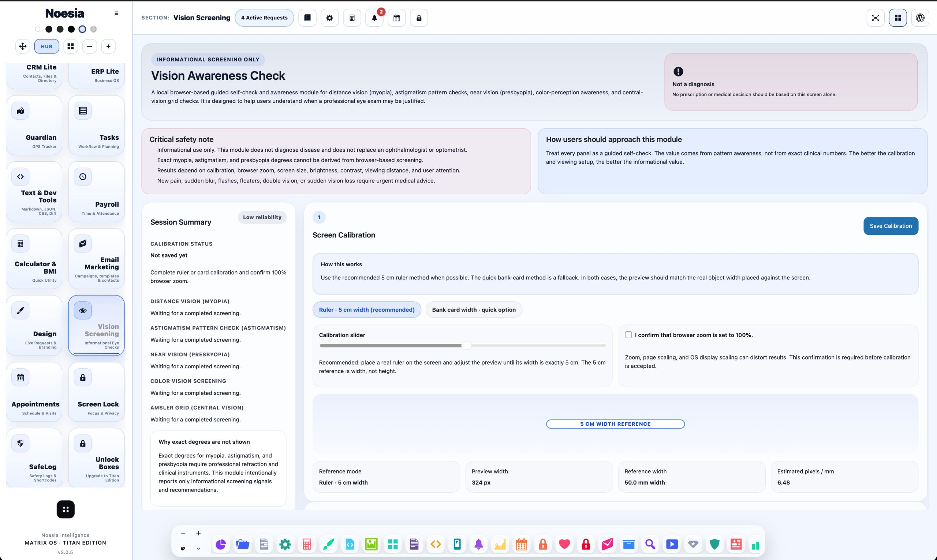Viewport: 937px width, 560px height.
Task: Open the calculator icon in the header
Action: (352, 18)
